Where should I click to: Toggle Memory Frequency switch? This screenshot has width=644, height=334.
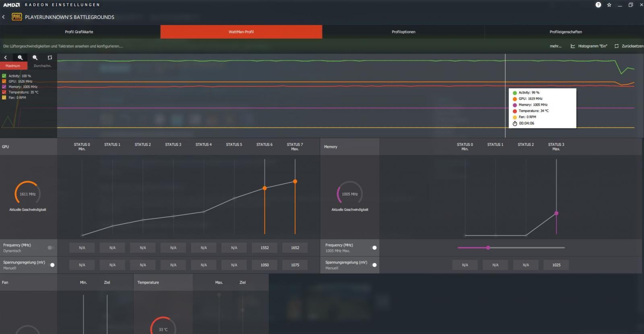coord(374,248)
